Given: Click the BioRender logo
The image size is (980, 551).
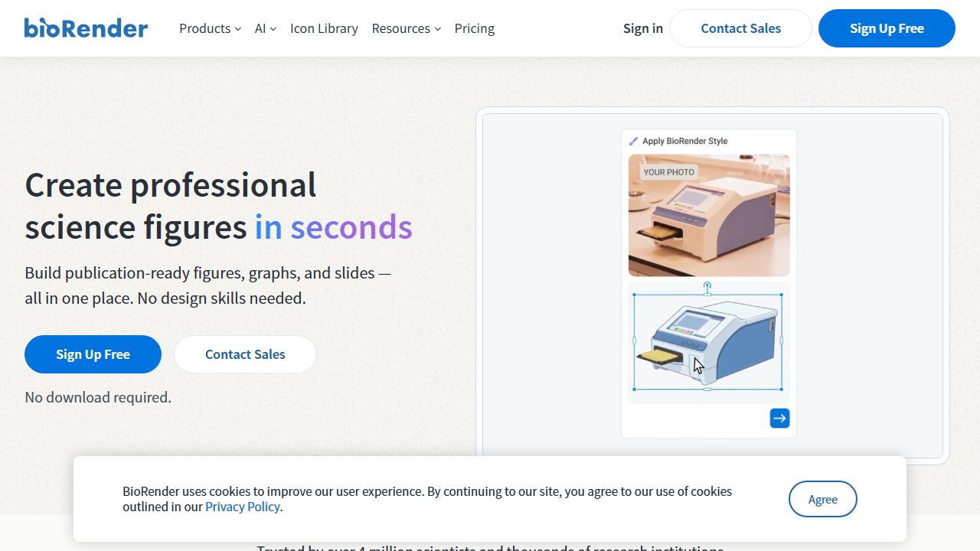Looking at the screenshot, I should [x=86, y=28].
